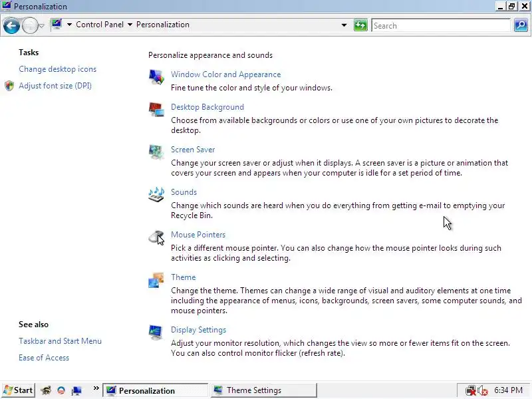Screen dimensions: 532x399
Task: Click the 'Change your screen saver' description
Action: (339, 168)
